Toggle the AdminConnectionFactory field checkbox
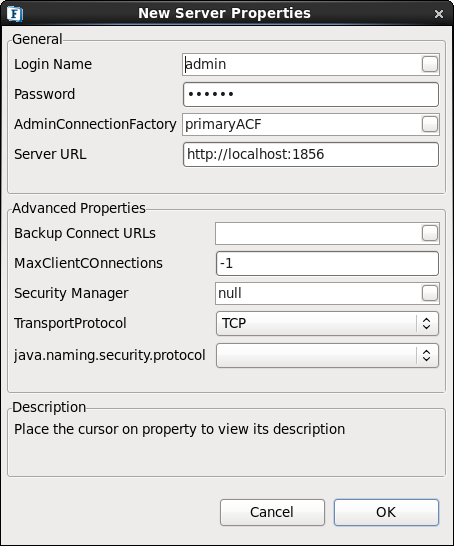The width and height of the screenshot is (454, 546). [430, 124]
